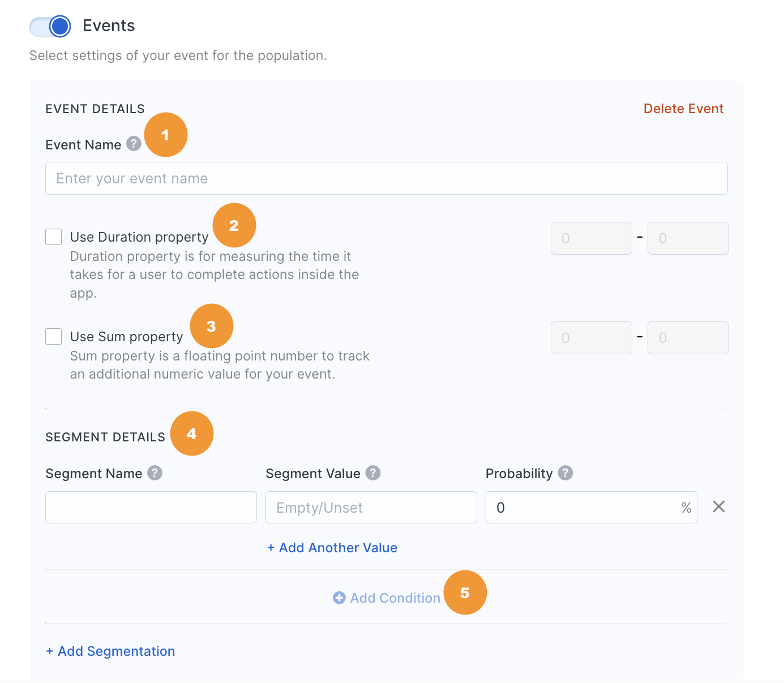The image size is (784, 683).
Task: Focus the Event Name input field
Action: tap(387, 178)
